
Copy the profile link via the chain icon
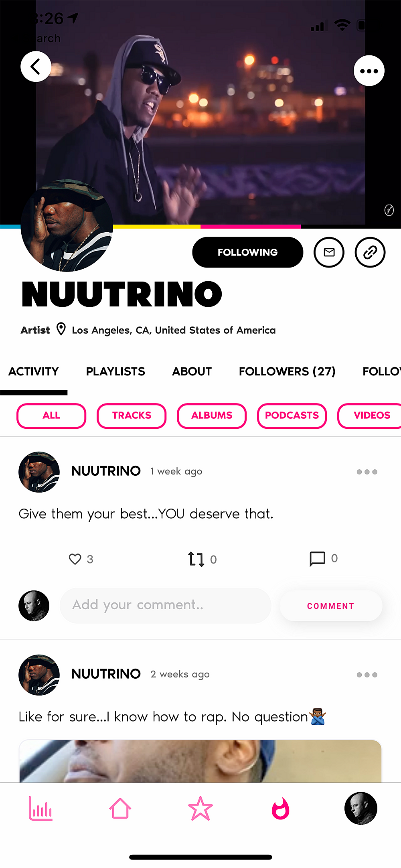(370, 252)
